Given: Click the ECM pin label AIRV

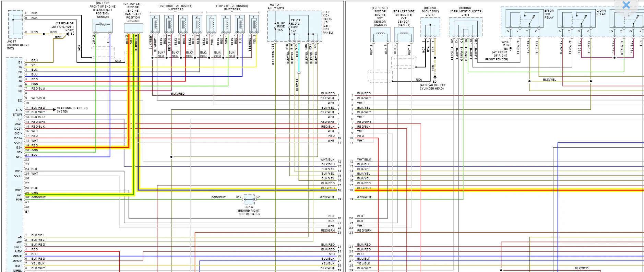Looking at the screenshot, I should 18,251.
